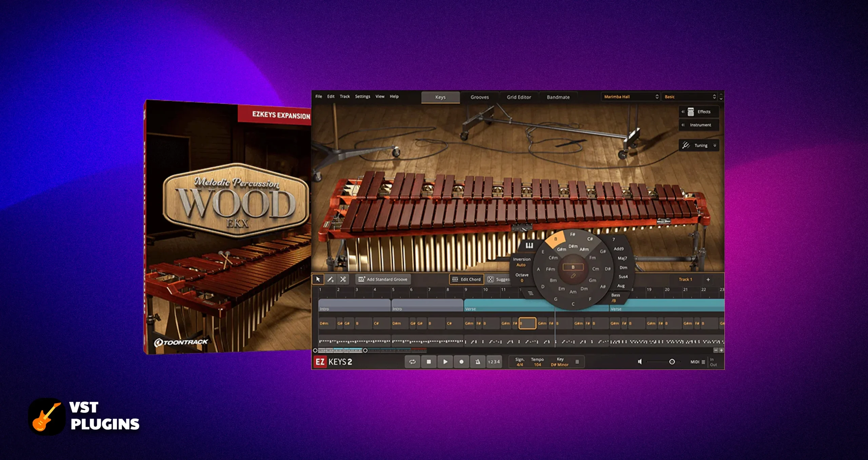Open the Settings menu

coord(362,96)
